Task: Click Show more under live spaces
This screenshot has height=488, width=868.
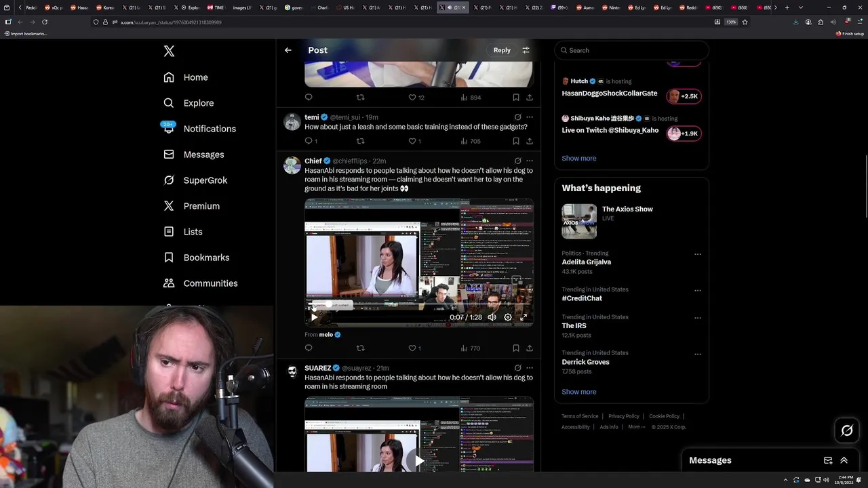Action: (579, 159)
